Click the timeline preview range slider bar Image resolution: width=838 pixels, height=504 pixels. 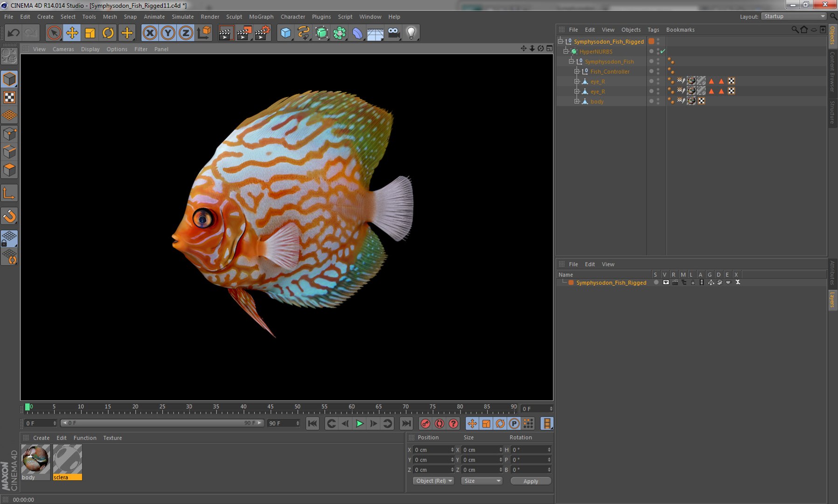tap(163, 423)
